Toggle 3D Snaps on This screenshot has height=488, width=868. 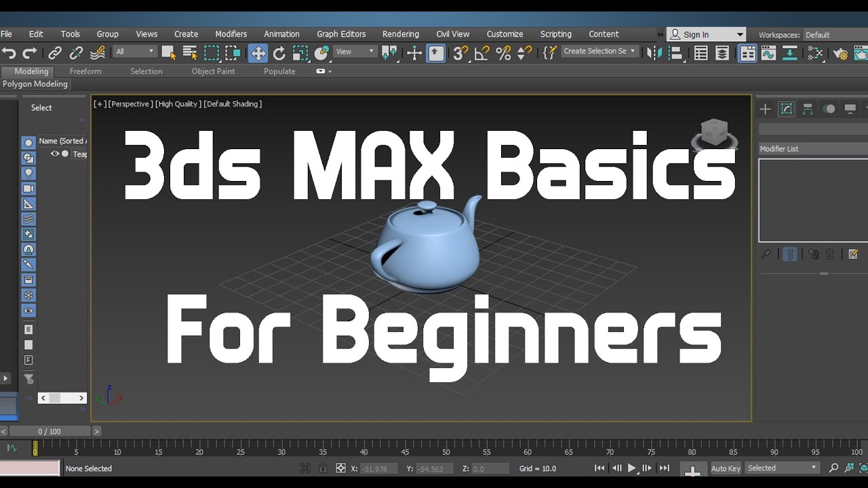460,53
